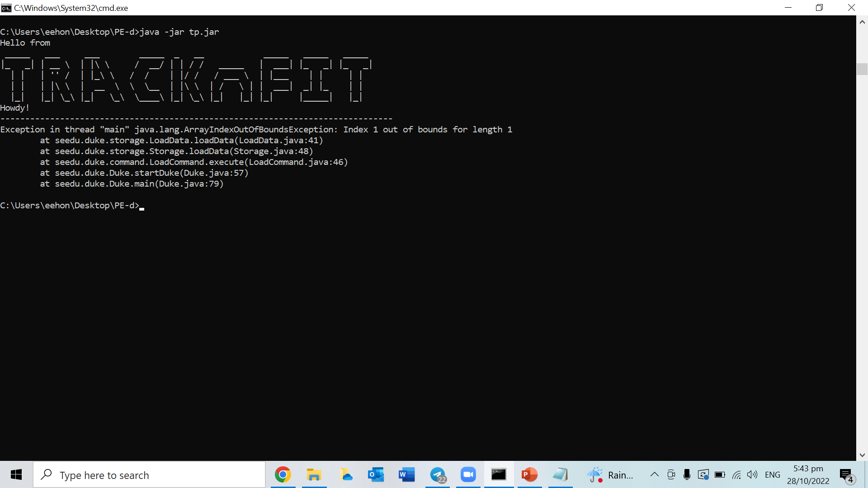Click the 'Type here to search' box

click(x=149, y=475)
